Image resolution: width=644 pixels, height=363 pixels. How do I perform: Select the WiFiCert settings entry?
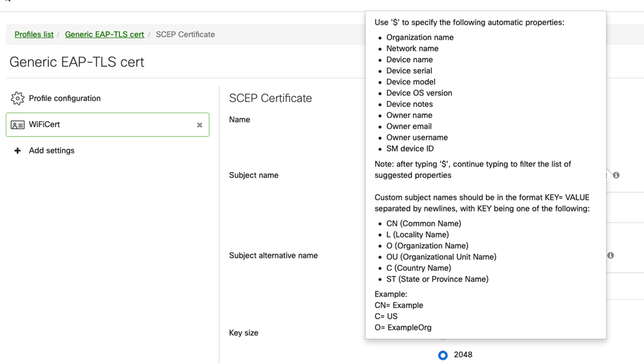(x=108, y=124)
